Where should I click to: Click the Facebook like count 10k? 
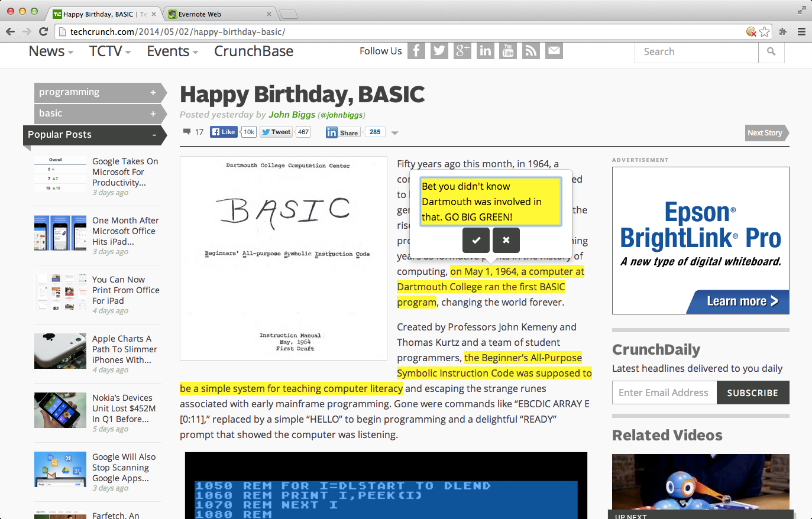pyautogui.click(x=249, y=132)
